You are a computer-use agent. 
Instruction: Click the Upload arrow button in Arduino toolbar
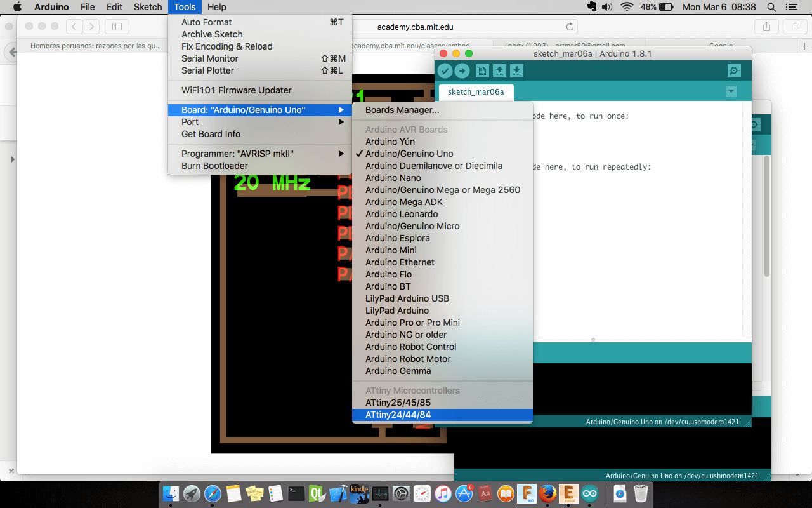[462, 71]
